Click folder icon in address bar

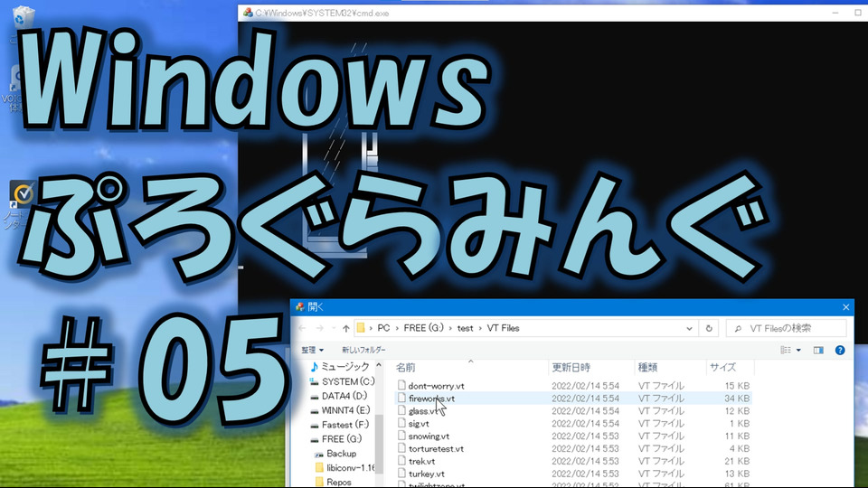pyautogui.click(x=361, y=329)
